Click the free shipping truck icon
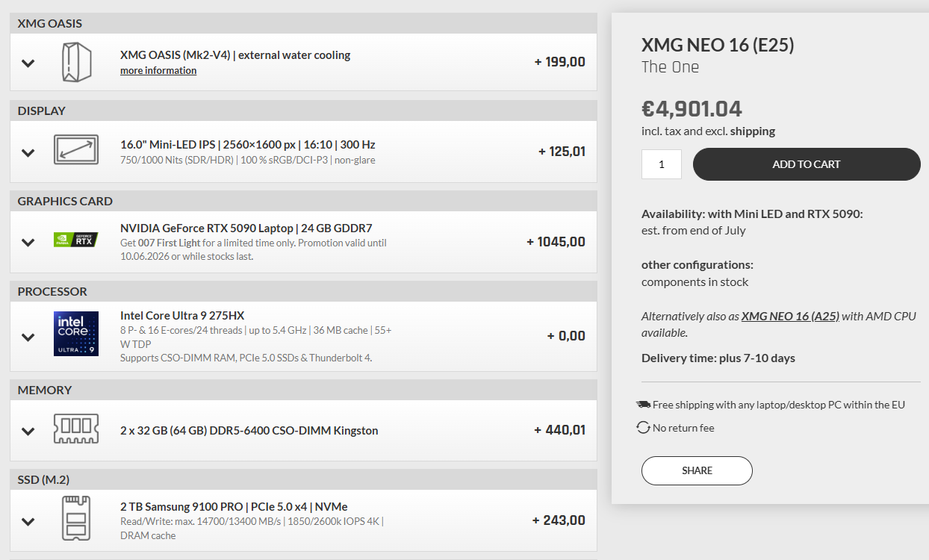 [x=644, y=405]
